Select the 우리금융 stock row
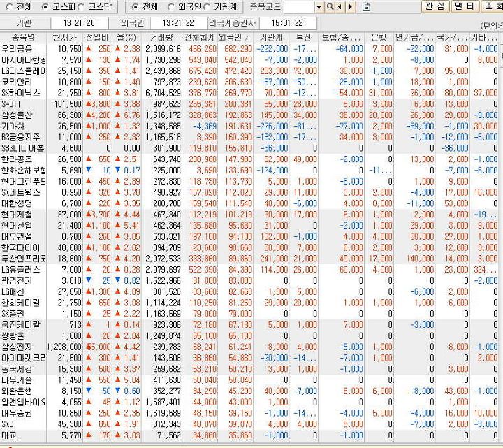 [249, 49]
